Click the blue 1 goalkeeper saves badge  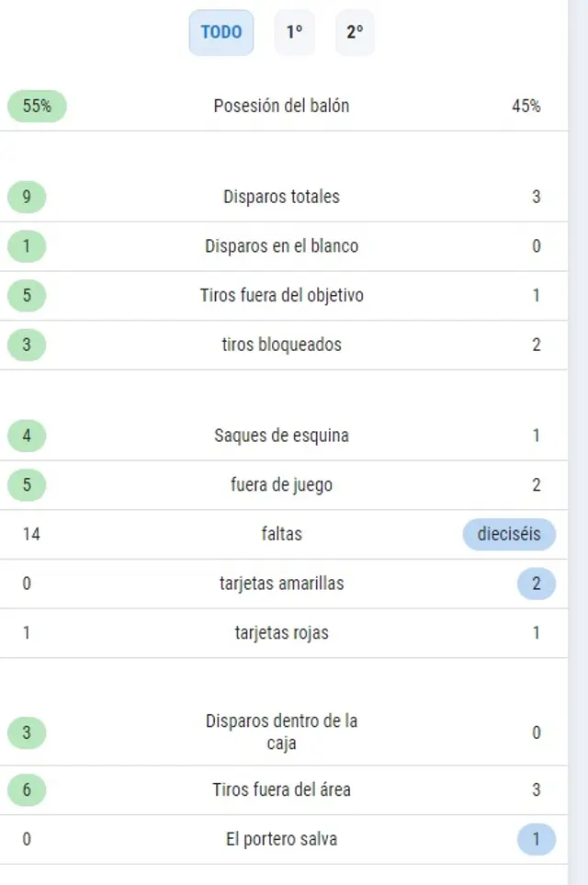[537, 839]
